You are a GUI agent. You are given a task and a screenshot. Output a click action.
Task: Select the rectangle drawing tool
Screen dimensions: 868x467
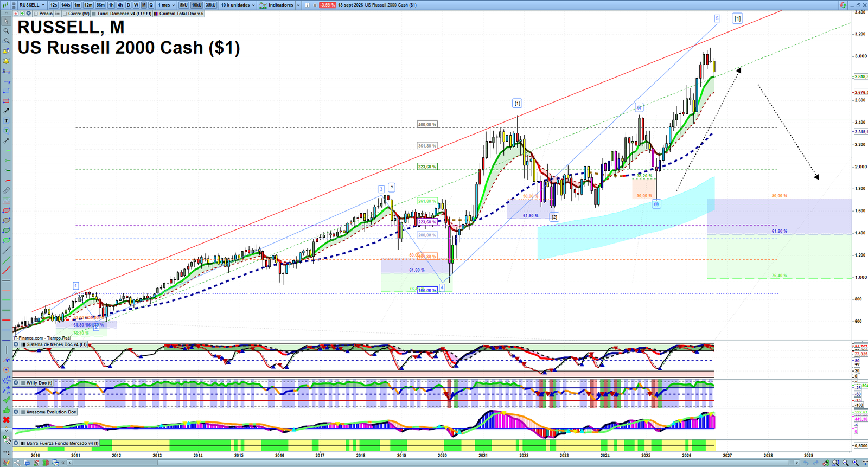(x=7, y=100)
